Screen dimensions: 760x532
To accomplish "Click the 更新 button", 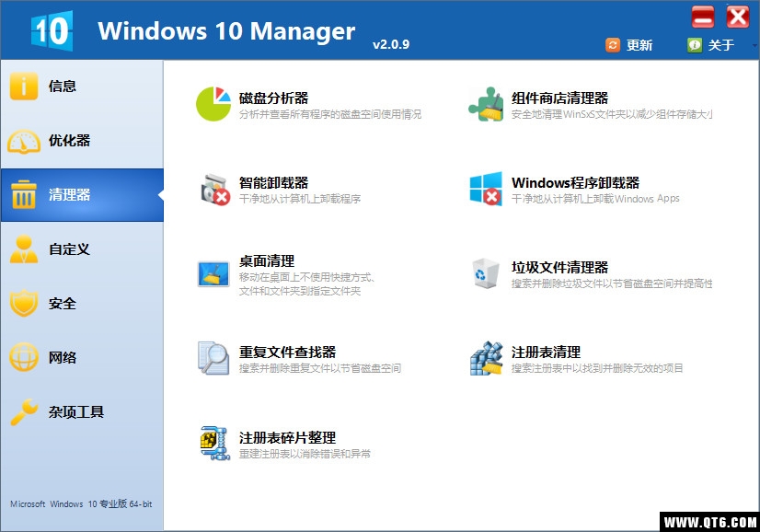I will [x=629, y=45].
